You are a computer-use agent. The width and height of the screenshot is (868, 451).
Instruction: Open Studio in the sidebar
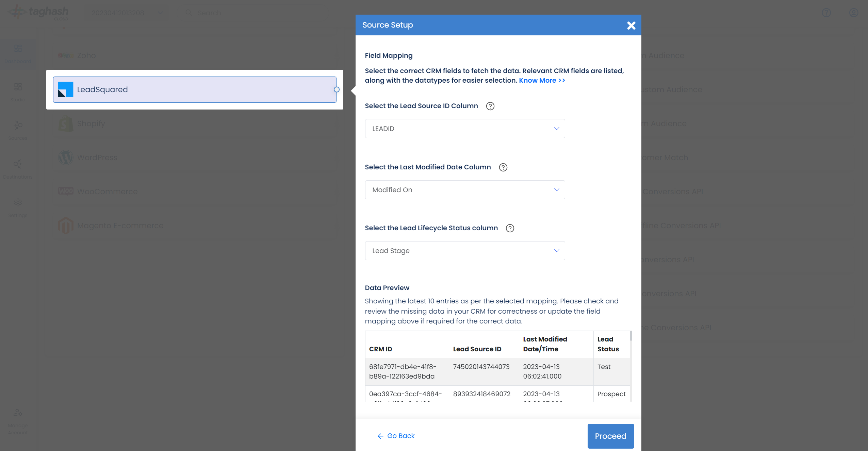click(x=18, y=92)
